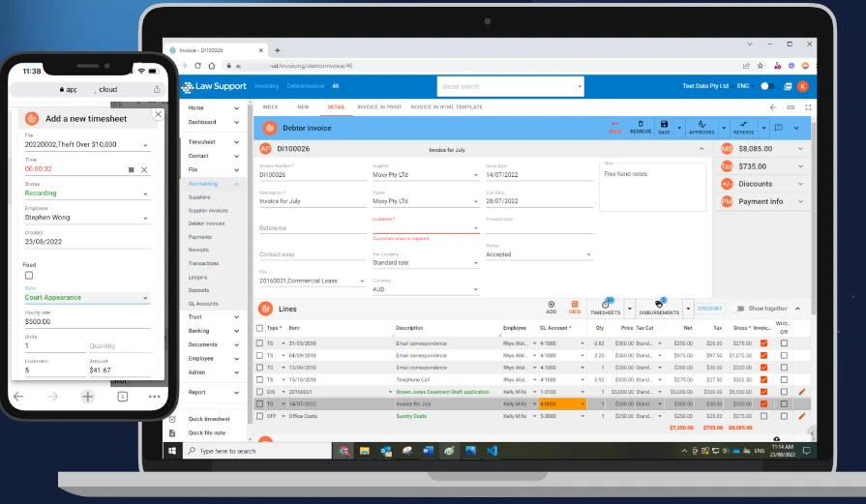Check the row checkbox for Office Costs line

click(259, 416)
